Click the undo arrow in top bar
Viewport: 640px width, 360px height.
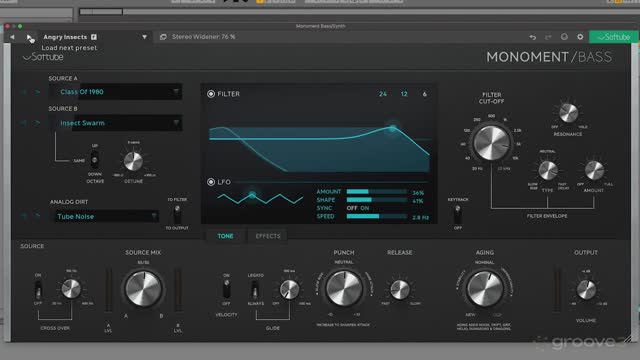click(x=533, y=37)
